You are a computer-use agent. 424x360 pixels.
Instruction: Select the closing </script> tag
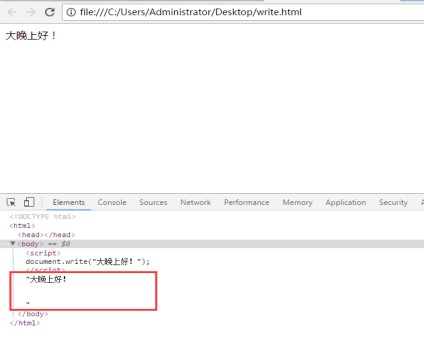[45, 269]
